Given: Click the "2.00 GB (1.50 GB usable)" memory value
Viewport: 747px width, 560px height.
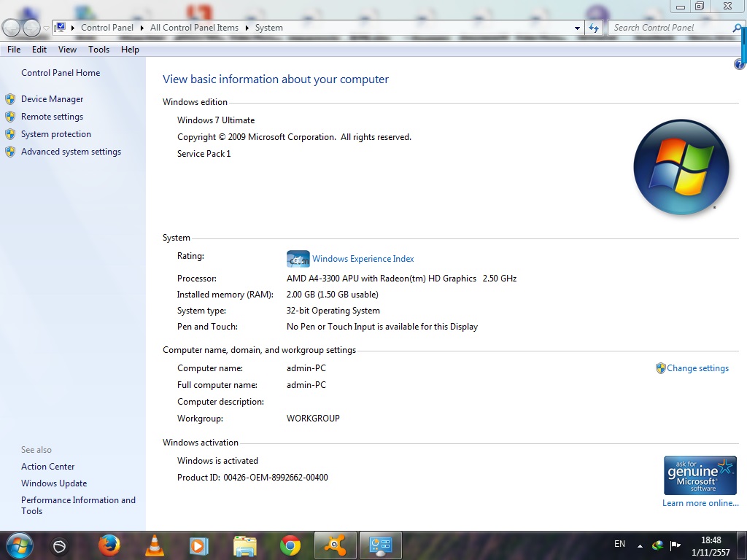Looking at the screenshot, I should (x=333, y=295).
